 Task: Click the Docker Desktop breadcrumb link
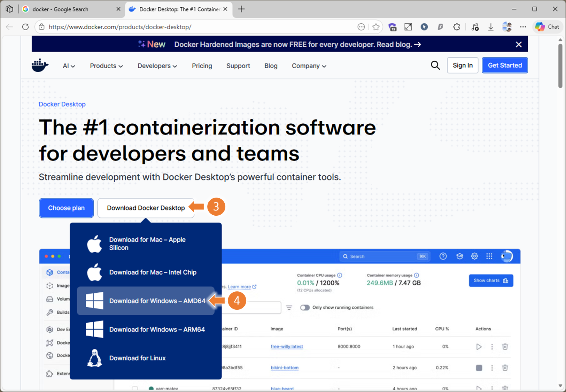click(x=62, y=104)
